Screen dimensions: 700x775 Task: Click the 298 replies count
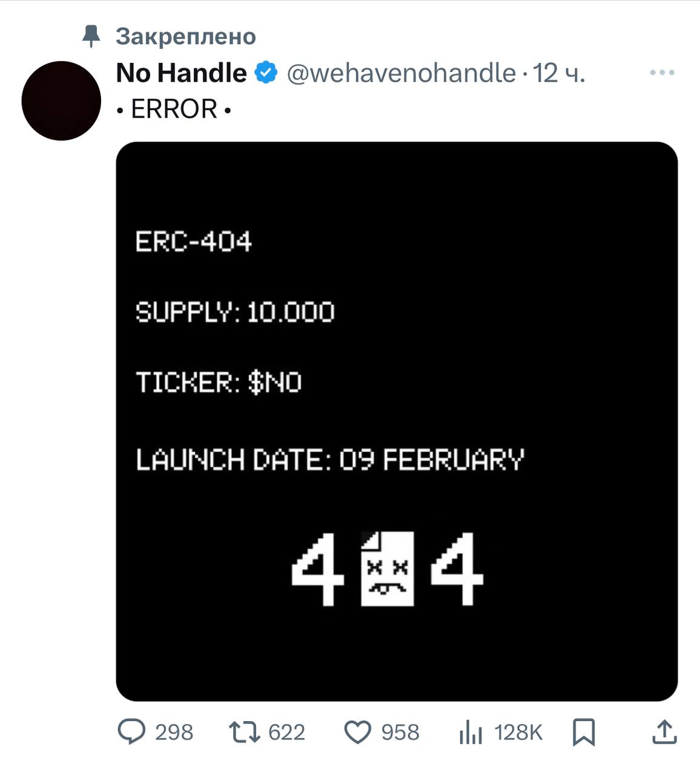click(x=174, y=732)
